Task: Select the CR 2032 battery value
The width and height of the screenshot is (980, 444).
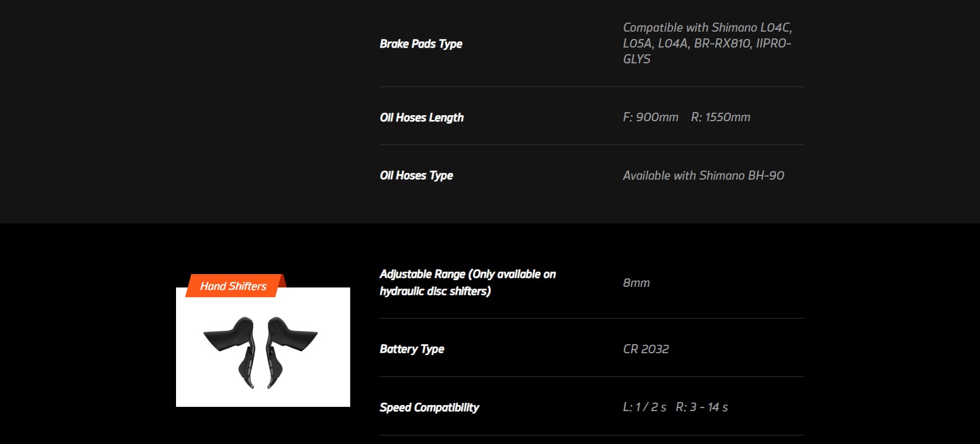Action: 646,349
